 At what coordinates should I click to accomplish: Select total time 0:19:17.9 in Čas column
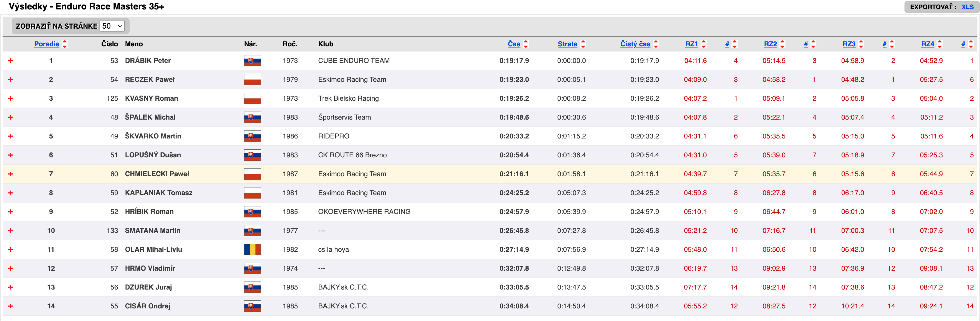click(x=514, y=60)
